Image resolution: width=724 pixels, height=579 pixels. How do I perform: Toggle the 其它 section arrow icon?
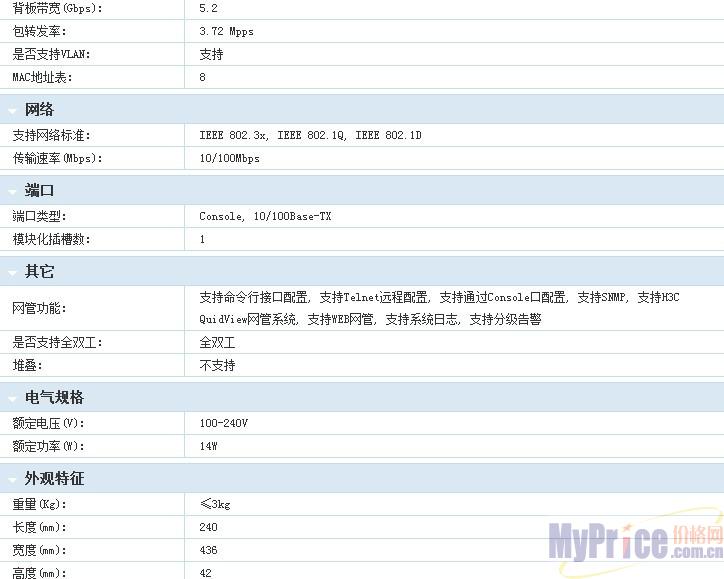(x=12, y=273)
